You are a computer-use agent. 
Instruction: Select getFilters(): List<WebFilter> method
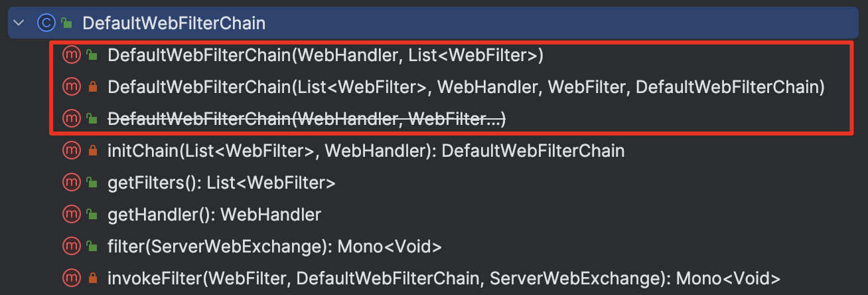(221, 183)
